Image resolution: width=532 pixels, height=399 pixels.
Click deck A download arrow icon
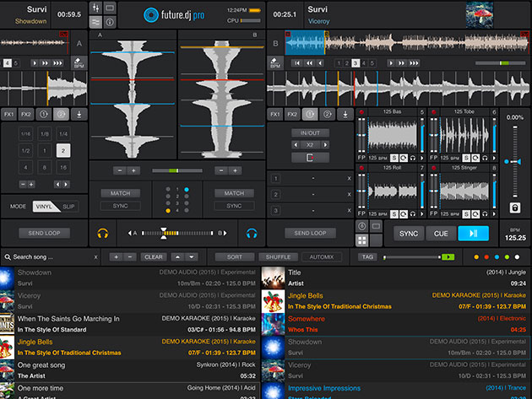79,114
